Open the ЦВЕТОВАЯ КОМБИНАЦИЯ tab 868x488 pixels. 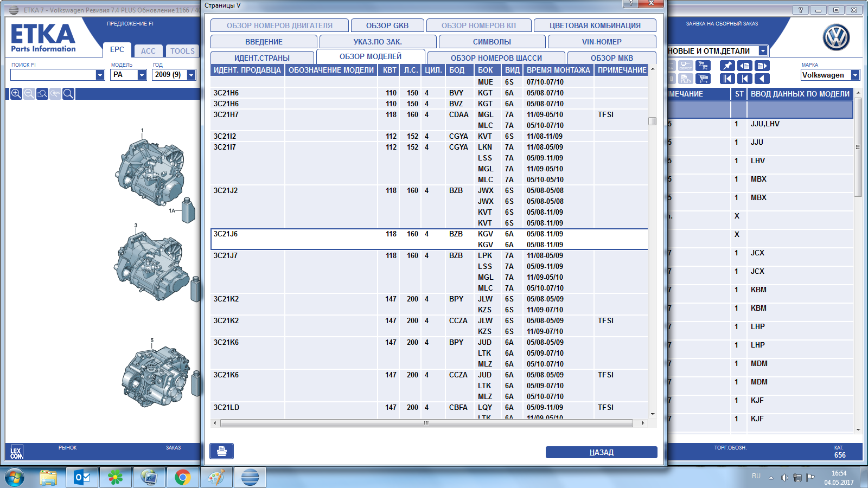coord(595,25)
